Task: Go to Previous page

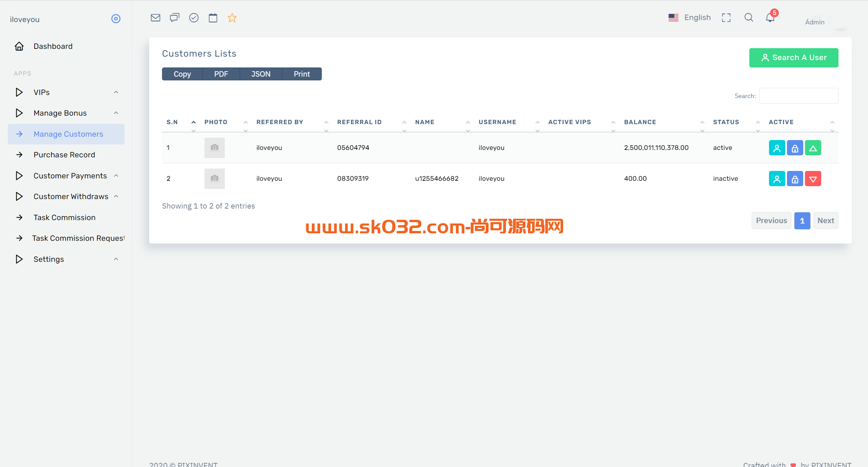Action: coord(771,221)
